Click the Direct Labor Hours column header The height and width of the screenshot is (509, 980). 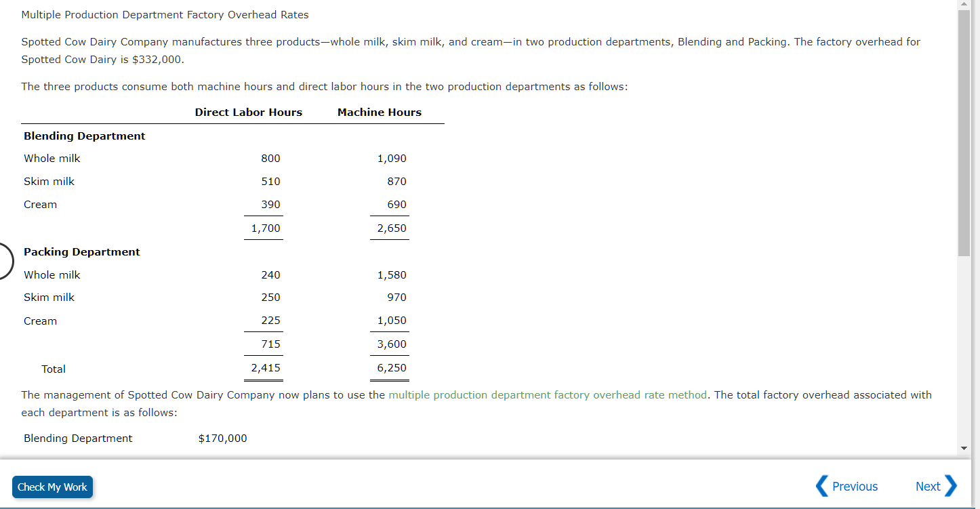(248, 112)
